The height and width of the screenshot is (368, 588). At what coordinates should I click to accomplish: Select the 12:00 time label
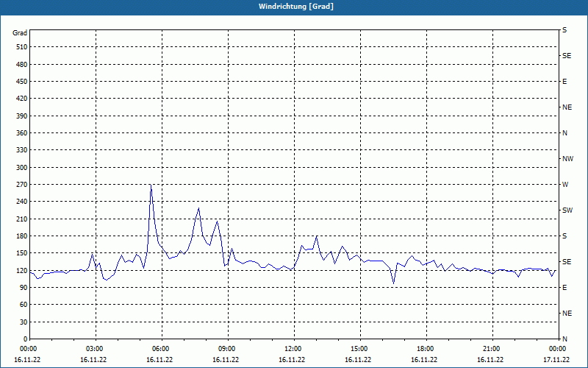[x=292, y=349]
